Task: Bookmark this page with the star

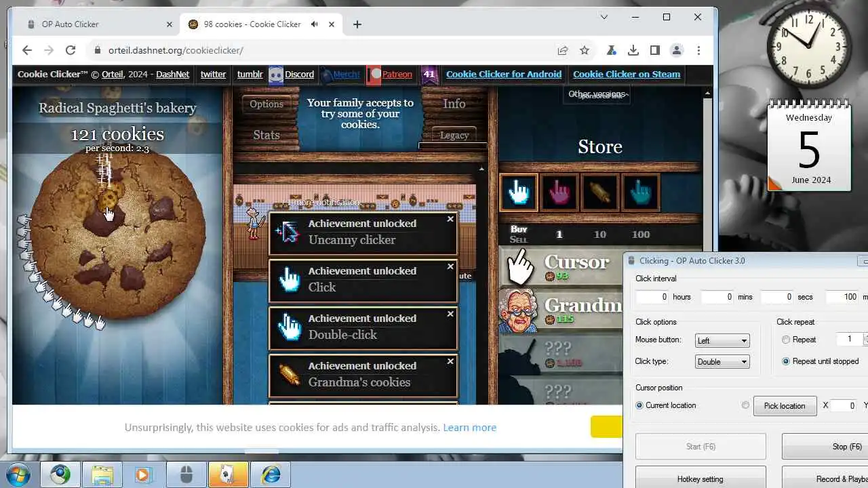Action: point(585,50)
